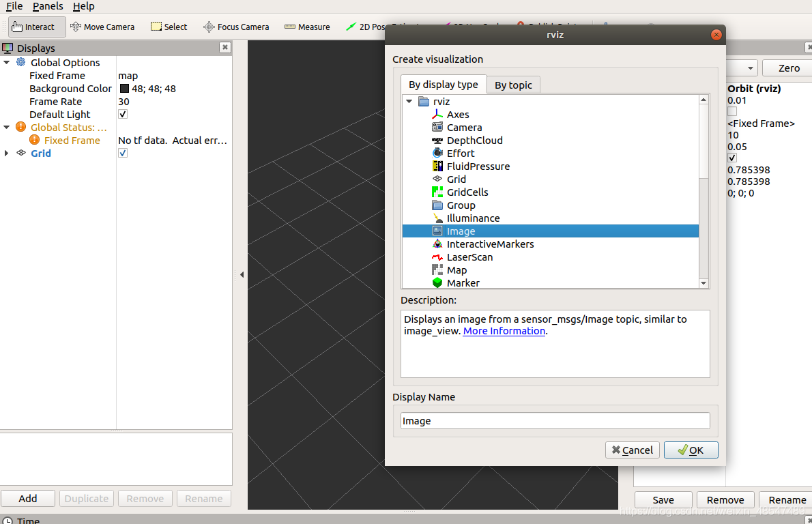Open the Help menu

coord(83,6)
